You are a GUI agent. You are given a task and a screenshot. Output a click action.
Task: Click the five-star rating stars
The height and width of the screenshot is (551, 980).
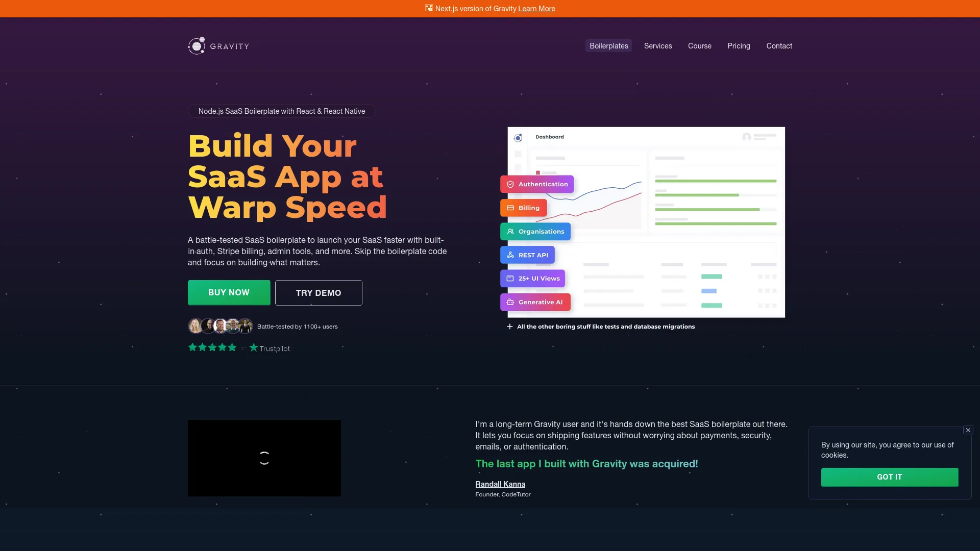pyautogui.click(x=212, y=347)
